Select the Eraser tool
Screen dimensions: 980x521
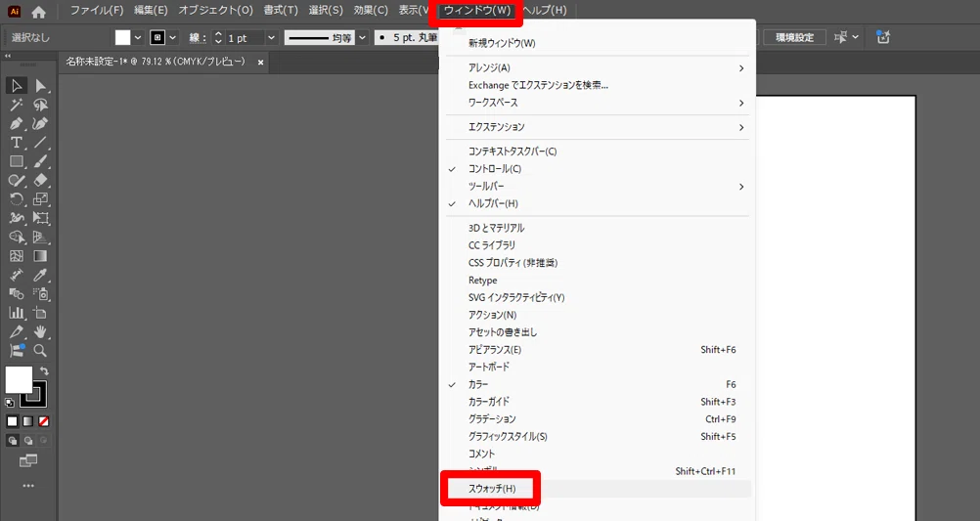(41, 181)
